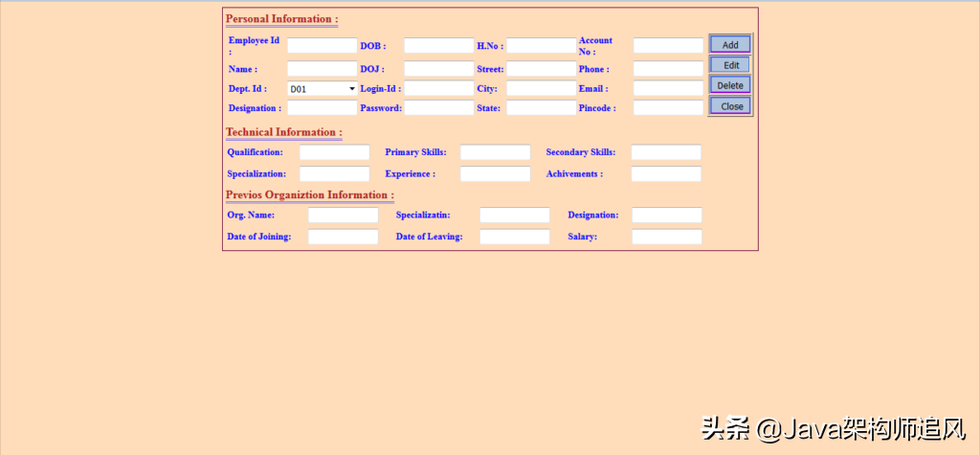Select the Org. Name input field

tap(344, 216)
